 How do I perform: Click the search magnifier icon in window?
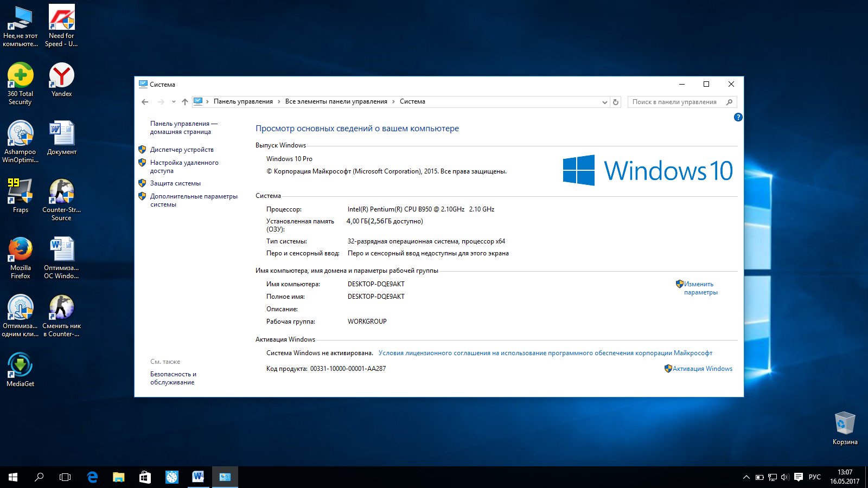click(x=730, y=102)
